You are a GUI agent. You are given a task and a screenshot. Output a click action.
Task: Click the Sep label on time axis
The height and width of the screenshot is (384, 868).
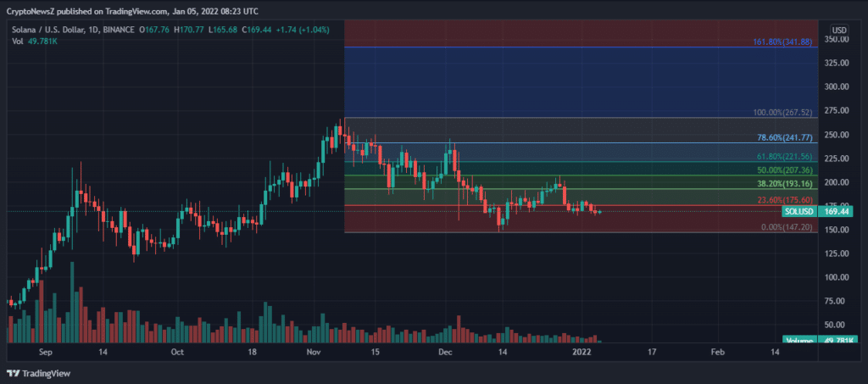pyautogui.click(x=46, y=351)
